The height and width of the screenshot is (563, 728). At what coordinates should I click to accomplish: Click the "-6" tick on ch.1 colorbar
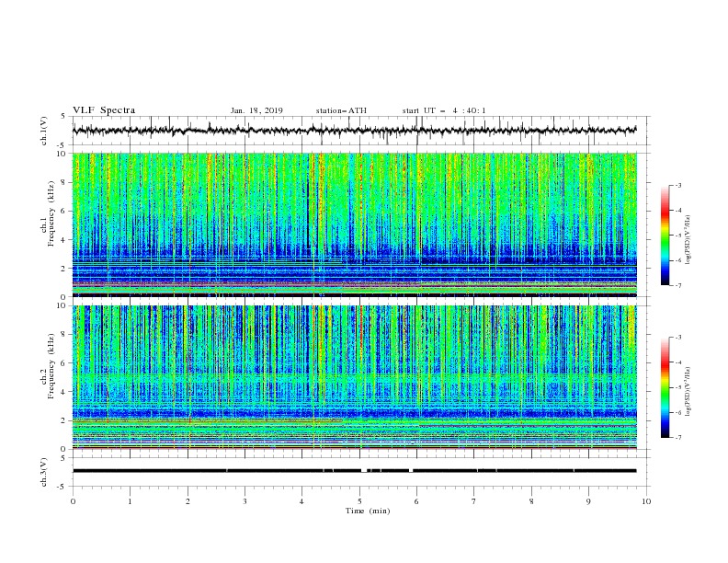pos(678,260)
